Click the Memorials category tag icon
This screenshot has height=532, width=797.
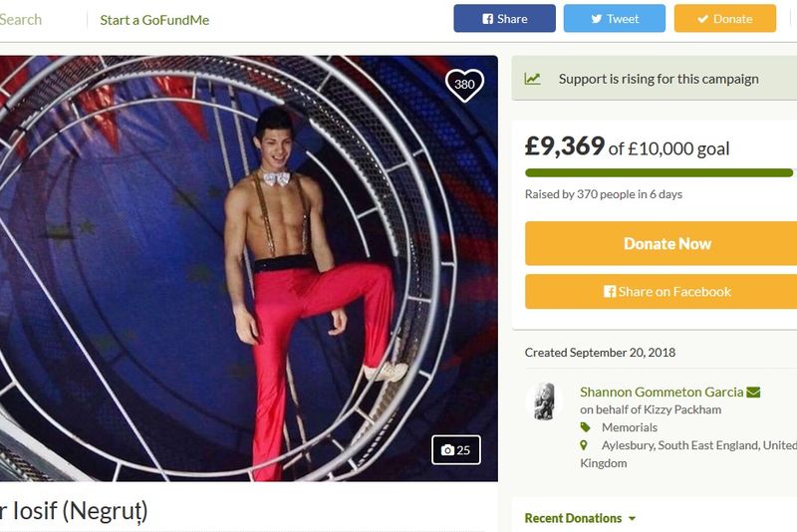pos(585,427)
